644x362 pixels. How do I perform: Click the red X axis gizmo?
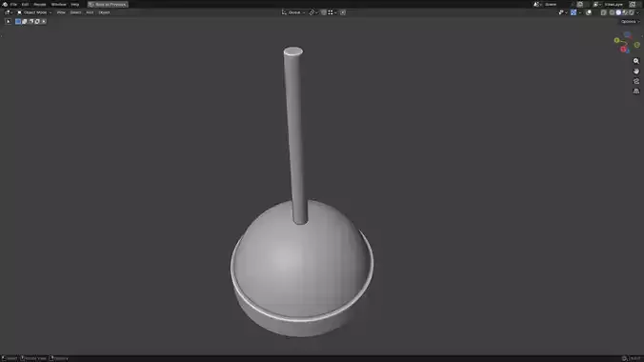[x=623, y=49]
